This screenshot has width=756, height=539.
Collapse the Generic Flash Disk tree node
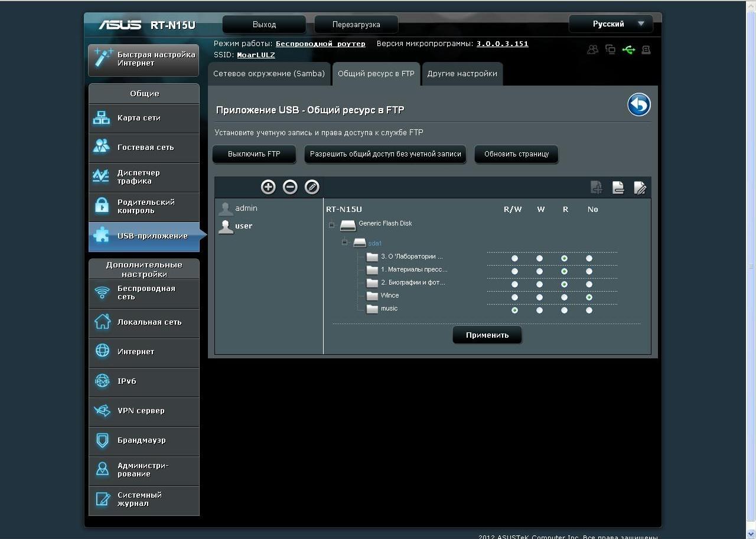point(331,225)
